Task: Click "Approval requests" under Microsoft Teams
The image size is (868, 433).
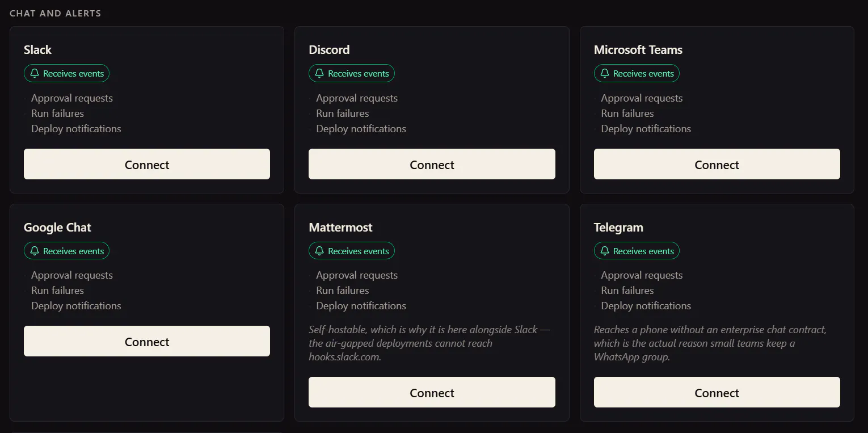Action: [642, 98]
